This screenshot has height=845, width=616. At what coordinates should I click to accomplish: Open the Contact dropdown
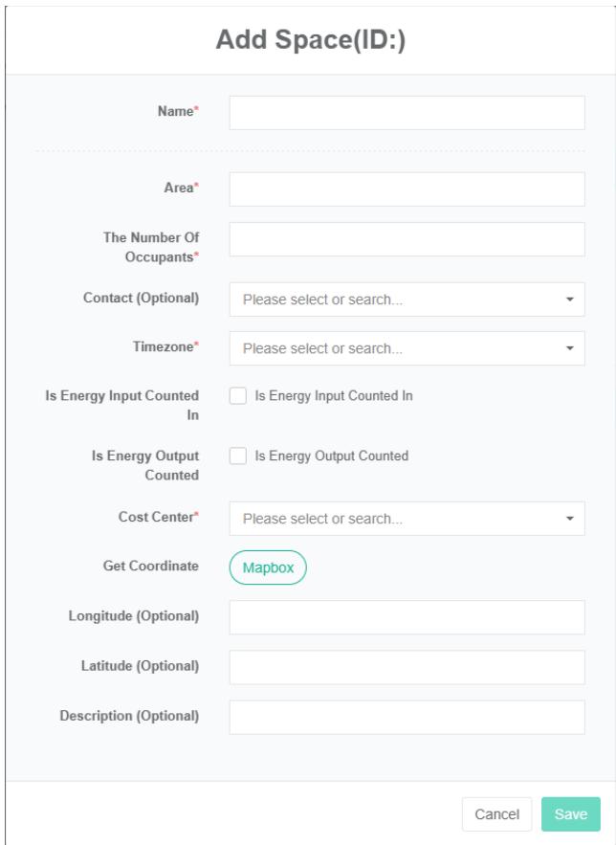(397, 300)
